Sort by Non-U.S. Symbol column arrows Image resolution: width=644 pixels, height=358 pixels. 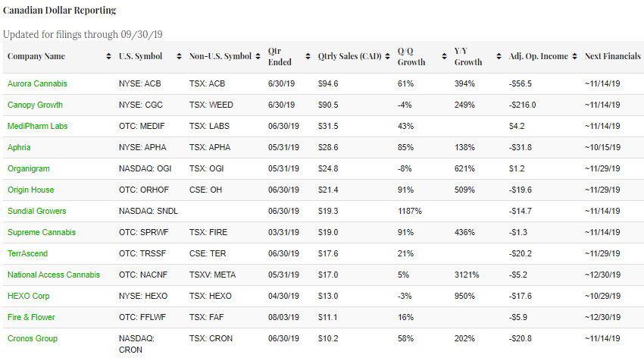pyautogui.click(x=258, y=57)
